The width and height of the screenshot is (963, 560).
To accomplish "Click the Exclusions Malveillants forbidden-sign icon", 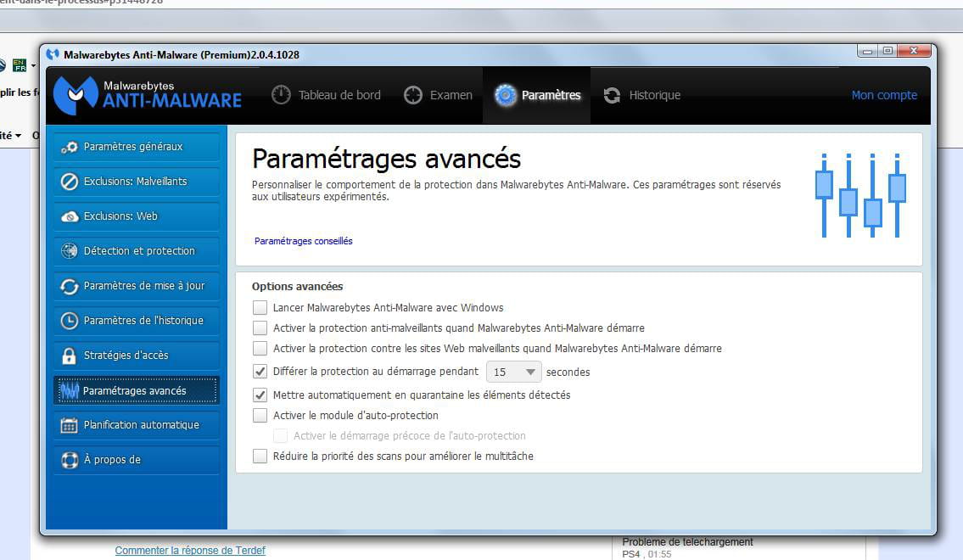I will 70,182.
